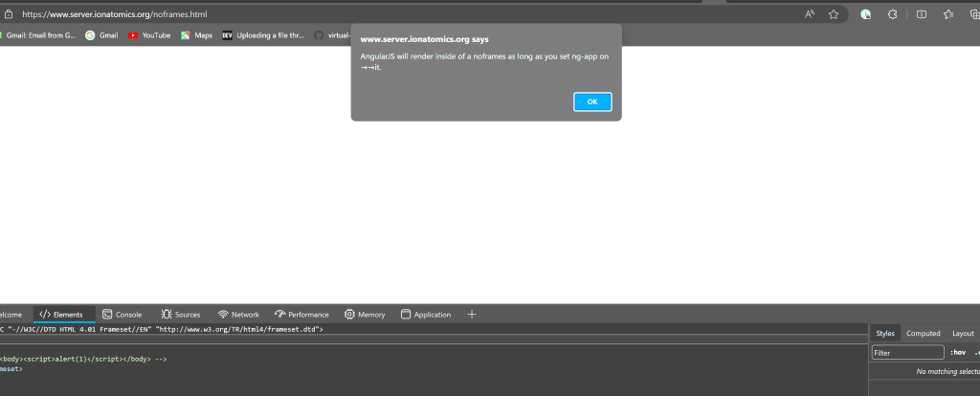Switch to the Console tab
Viewport: 980px width, 396px height.
point(122,314)
